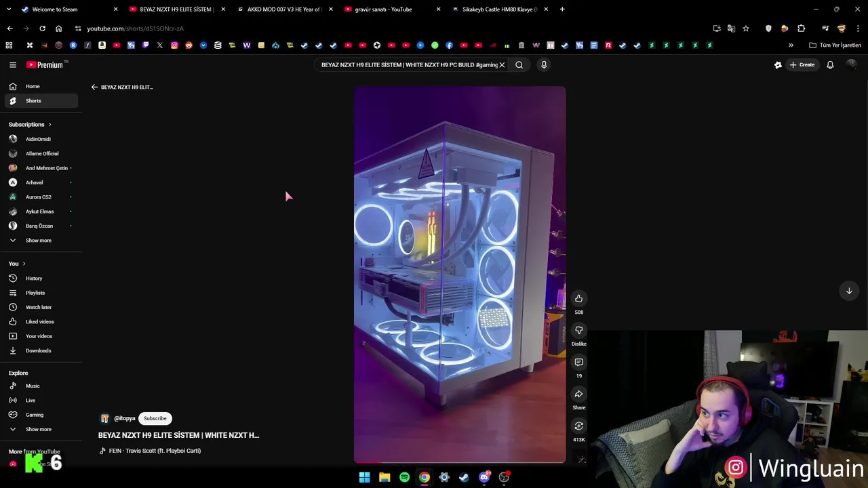Expand the Subscriptions section
868x488 pixels.
[30, 124]
